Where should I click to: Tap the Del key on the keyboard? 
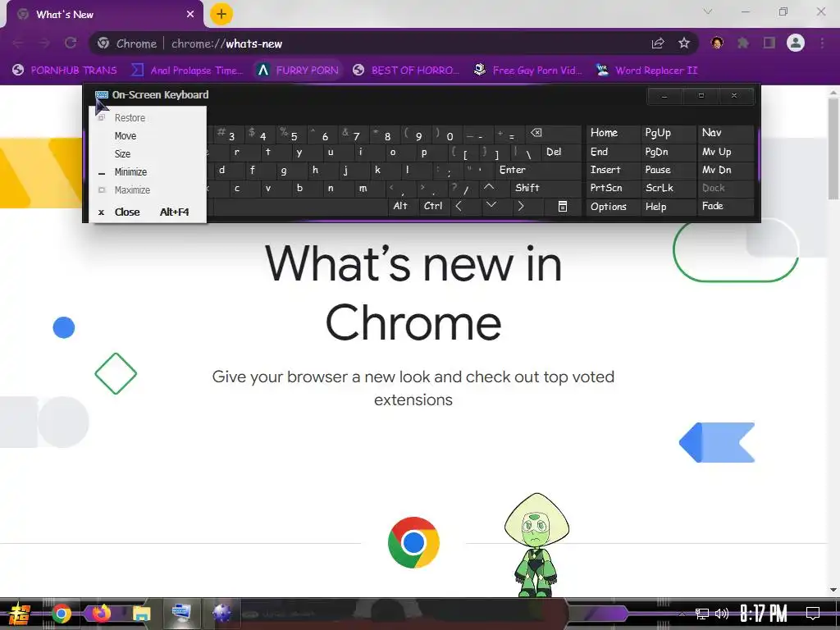[560, 152]
